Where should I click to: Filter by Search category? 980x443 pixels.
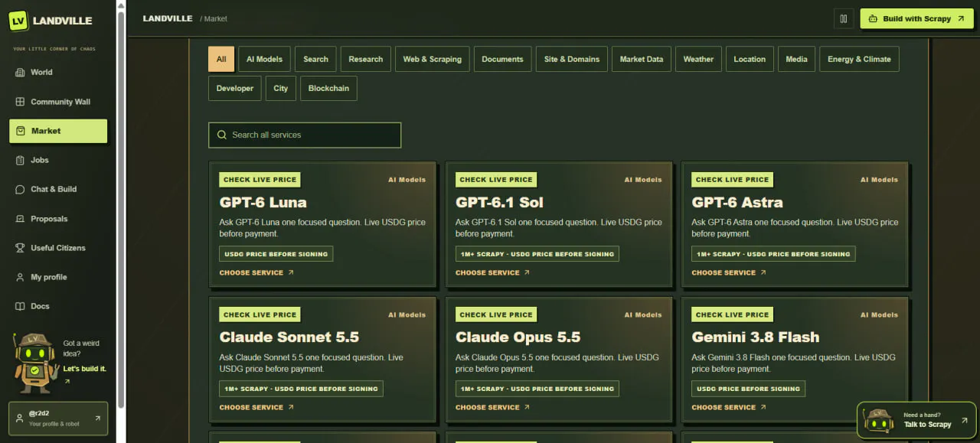[315, 59]
